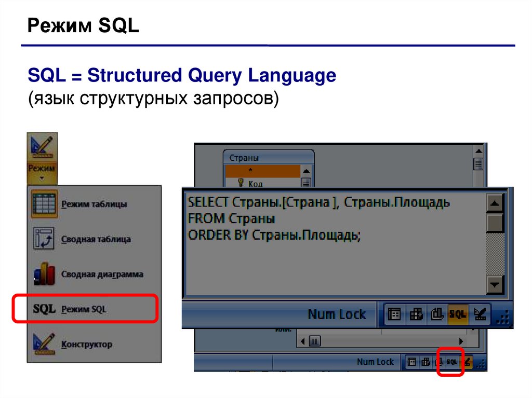Click Num Lock in the enlarged status bar
This screenshot has height=398, width=532.
click(x=337, y=314)
